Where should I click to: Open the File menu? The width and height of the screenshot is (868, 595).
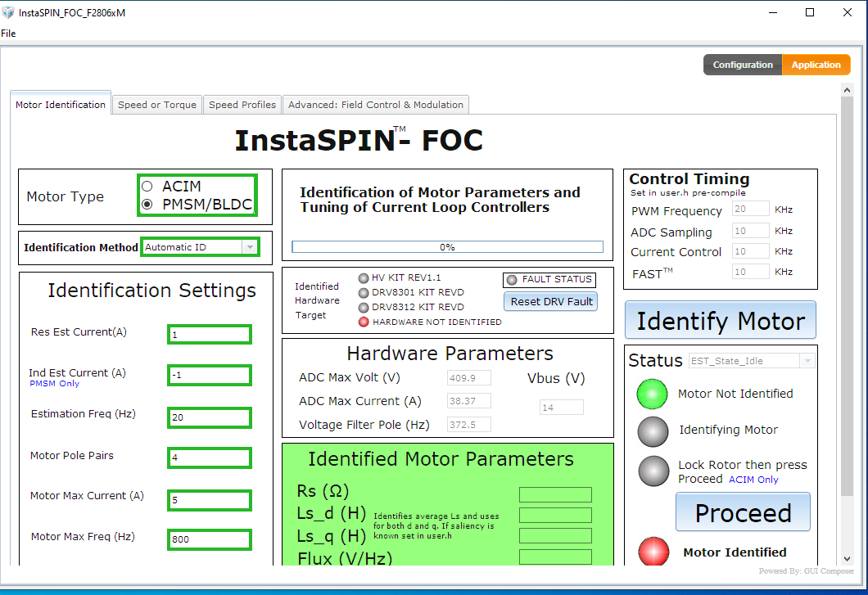(8, 34)
